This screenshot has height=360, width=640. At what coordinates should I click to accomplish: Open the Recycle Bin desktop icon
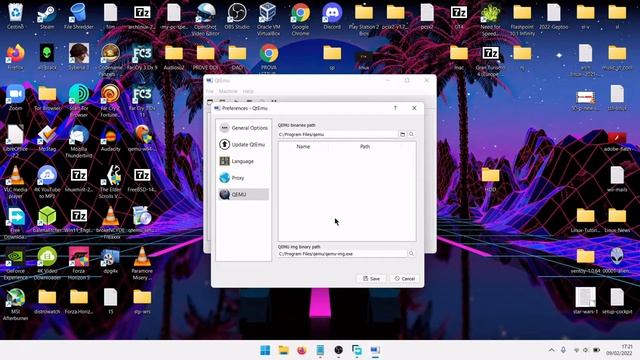[15, 16]
